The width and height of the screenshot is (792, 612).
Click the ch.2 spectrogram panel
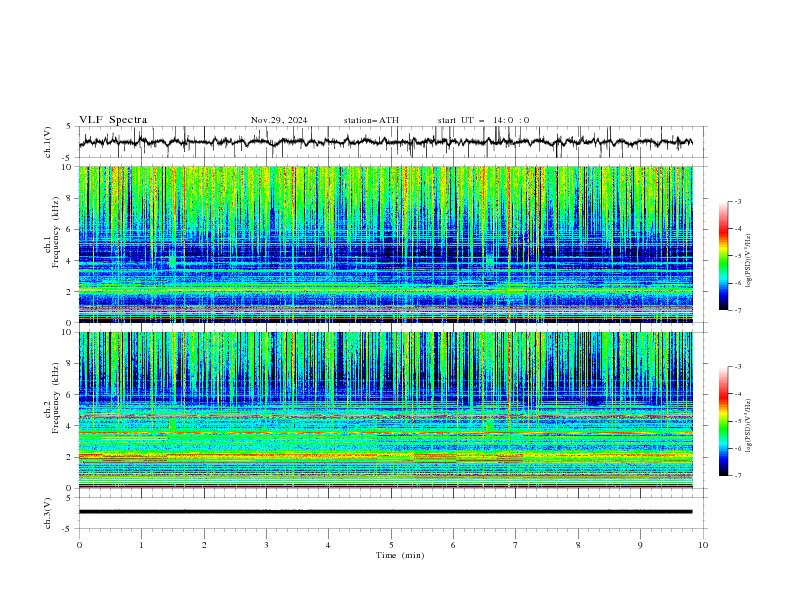[385, 410]
